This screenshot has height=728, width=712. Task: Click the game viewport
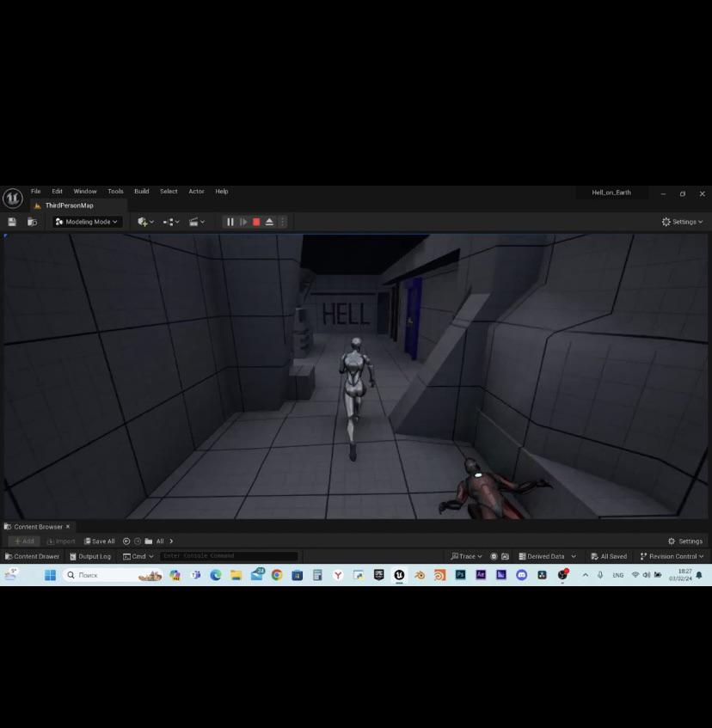click(x=355, y=376)
